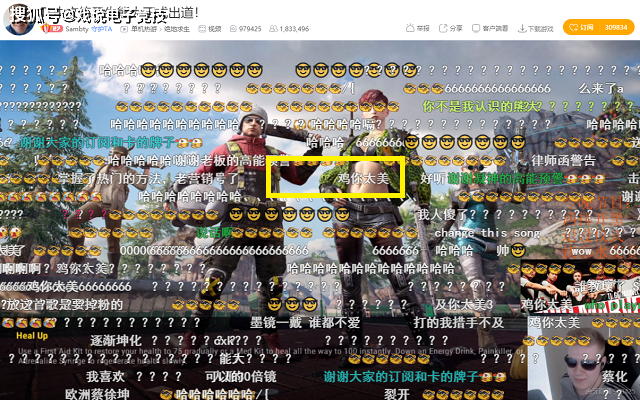Click the comment change this song
This screenshot has height=400, width=640.
click(x=487, y=233)
